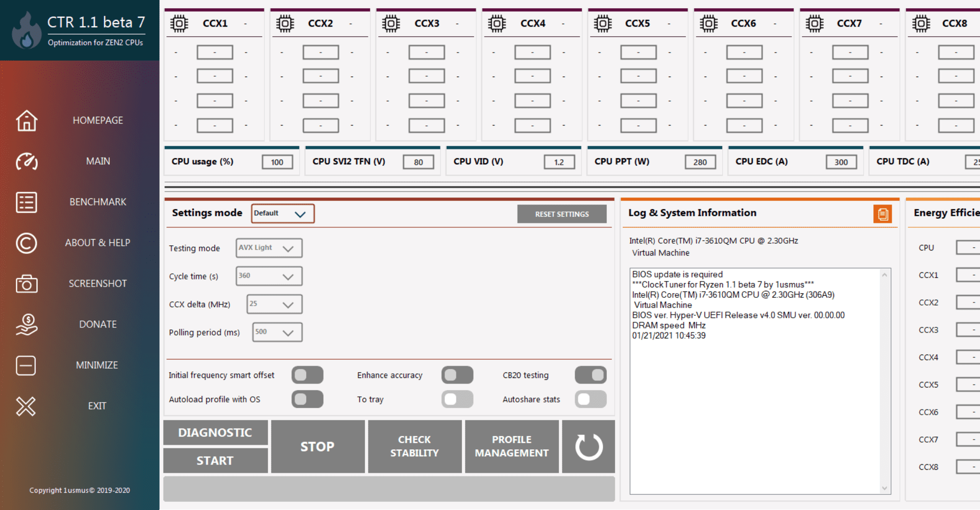Click the CPU SVI2 TFN (V) value field
This screenshot has height=510, width=980.
tap(419, 162)
